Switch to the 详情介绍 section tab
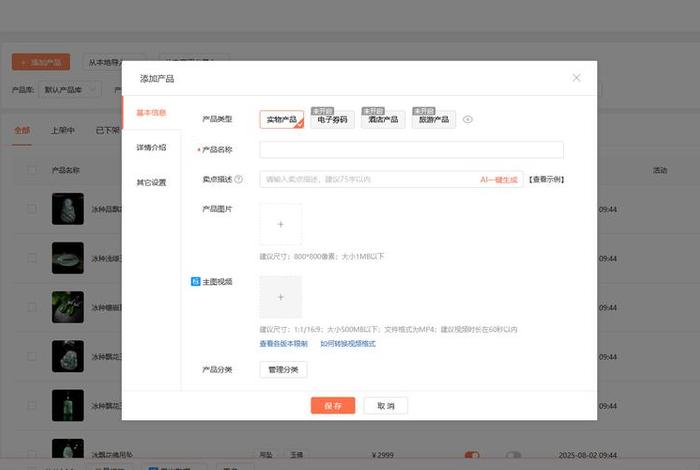Viewport: 700px width, 470px height. 151,147
